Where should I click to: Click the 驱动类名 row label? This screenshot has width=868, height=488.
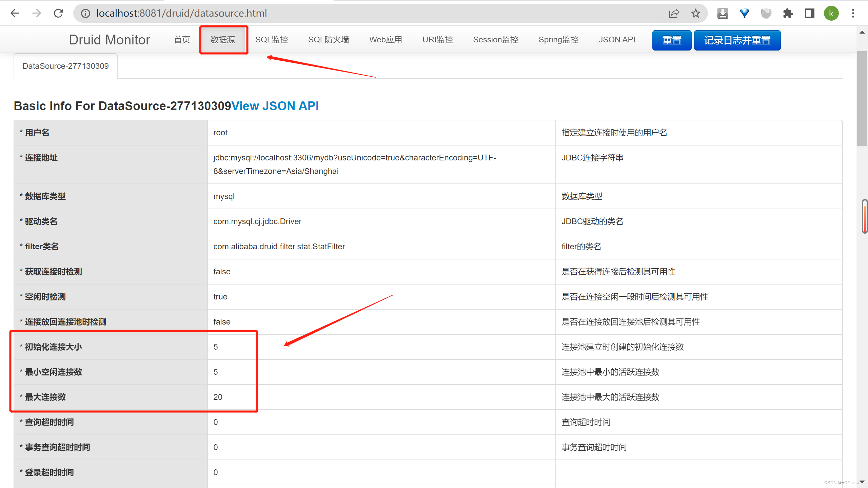[41, 221]
